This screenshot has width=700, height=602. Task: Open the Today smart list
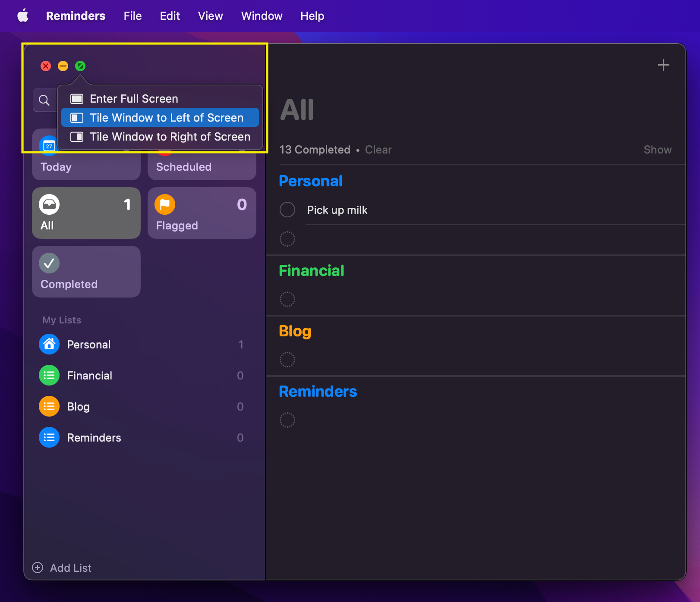point(86,154)
